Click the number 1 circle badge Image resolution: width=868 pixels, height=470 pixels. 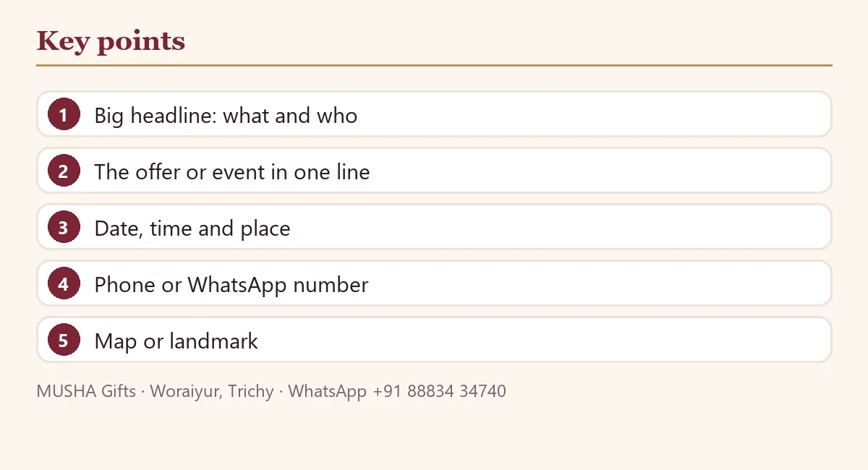(64, 114)
